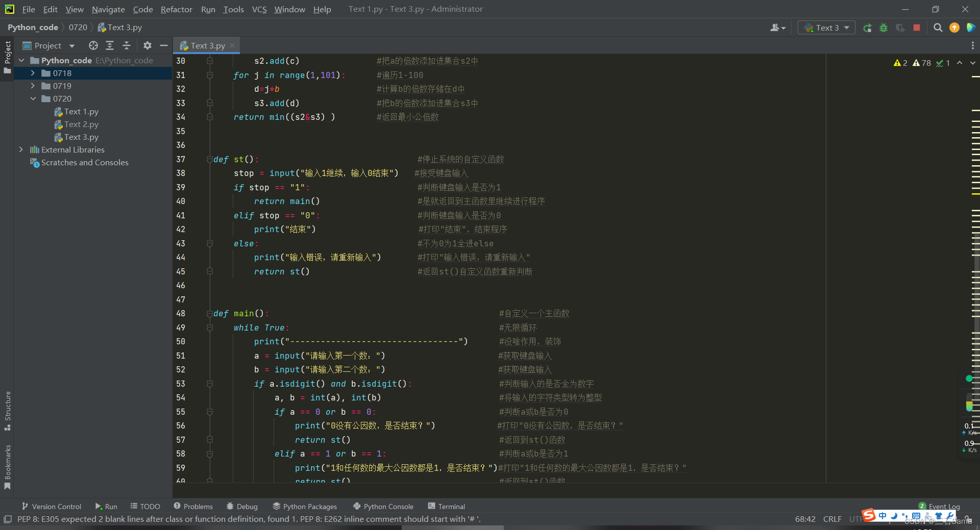
Task: Toggle the Terminal tool window
Action: [446, 506]
